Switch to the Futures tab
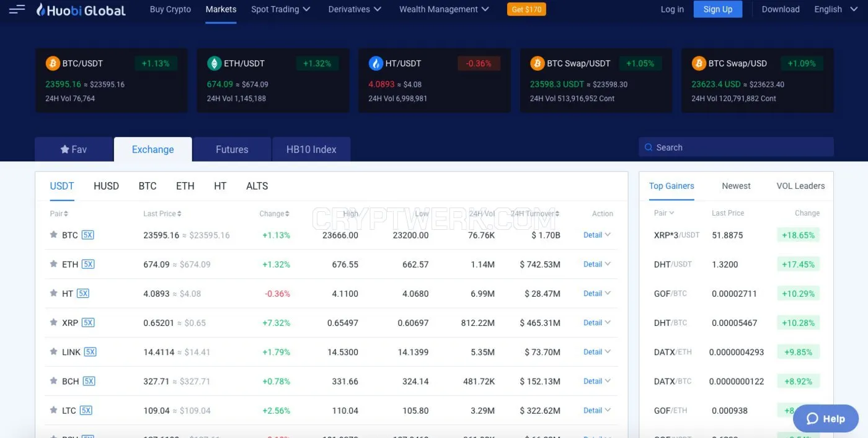 pyautogui.click(x=232, y=149)
